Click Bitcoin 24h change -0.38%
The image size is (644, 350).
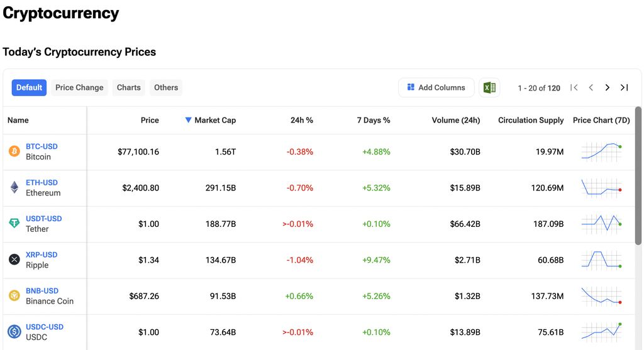(x=300, y=152)
